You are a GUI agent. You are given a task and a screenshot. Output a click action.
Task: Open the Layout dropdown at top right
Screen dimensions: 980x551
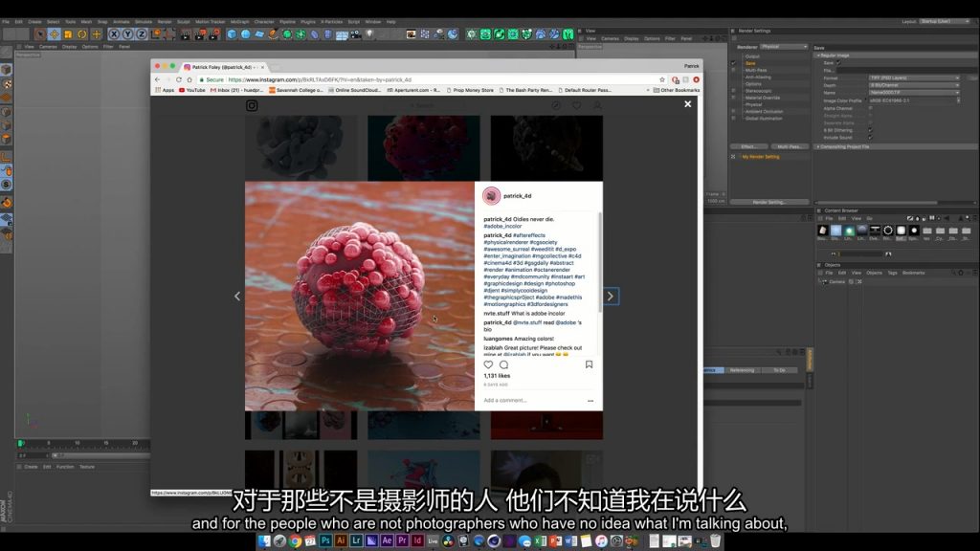945,21
